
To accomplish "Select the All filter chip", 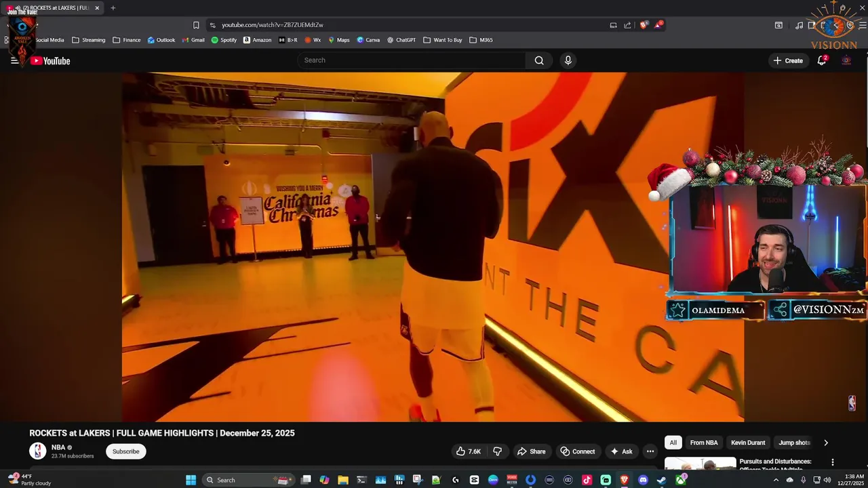I will tap(673, 443).
